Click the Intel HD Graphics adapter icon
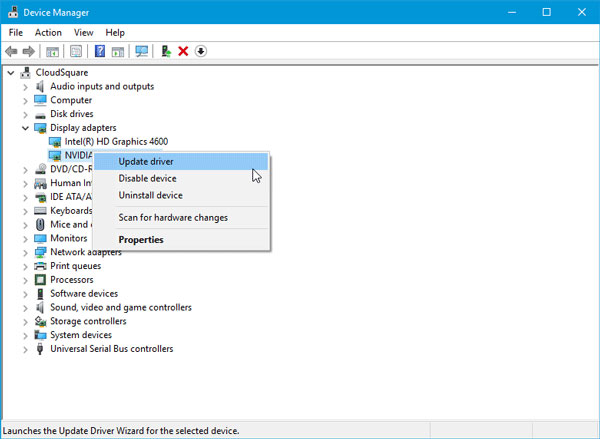This screenshot has width=600, height=439. coord(55,142)
